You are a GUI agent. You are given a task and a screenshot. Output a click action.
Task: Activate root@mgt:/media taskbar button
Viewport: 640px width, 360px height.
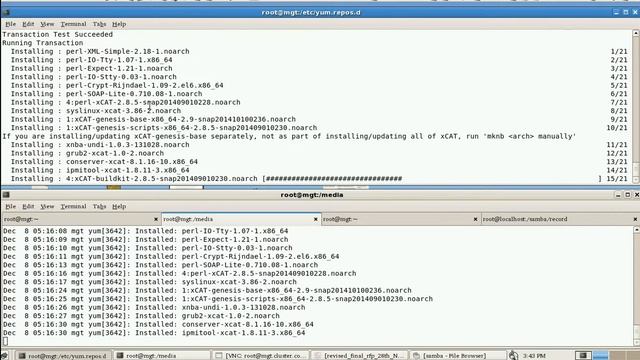(x=162, y=356)
